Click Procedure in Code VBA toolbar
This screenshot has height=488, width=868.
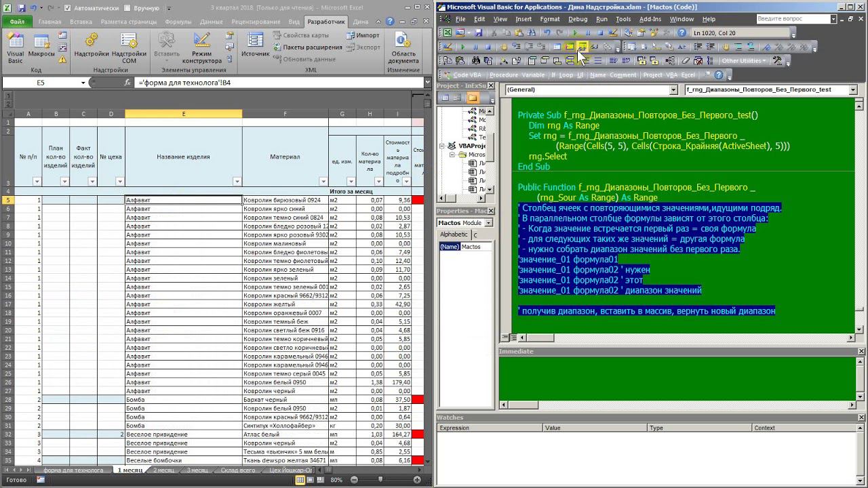pos(503,75)
